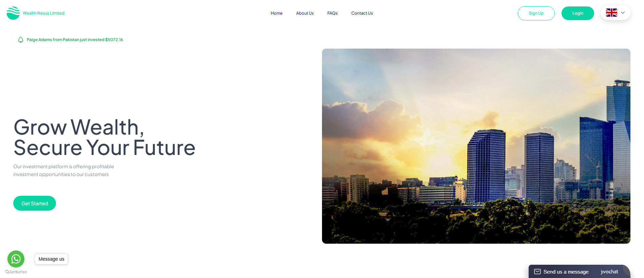Open the FAQs menu item
This screenshot has width=644, height=278.
333,13
